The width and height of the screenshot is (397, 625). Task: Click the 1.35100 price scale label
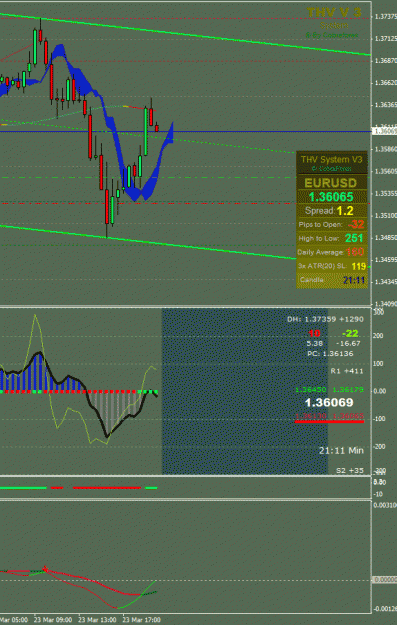click(386, 216)
